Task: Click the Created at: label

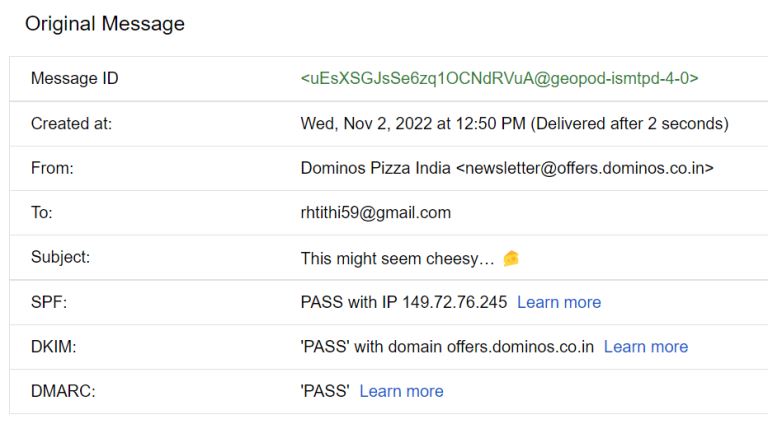Action: (72, 123)
